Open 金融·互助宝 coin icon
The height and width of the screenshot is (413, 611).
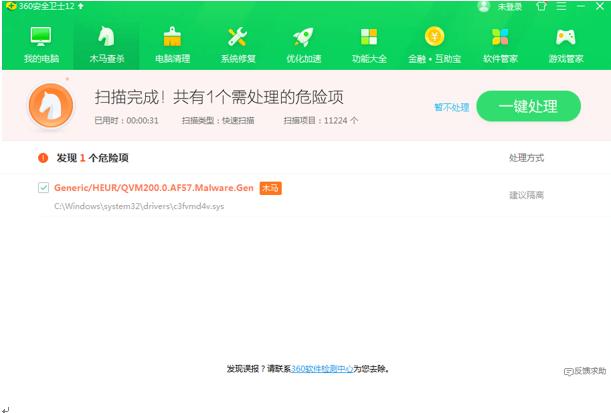(434, 37)
